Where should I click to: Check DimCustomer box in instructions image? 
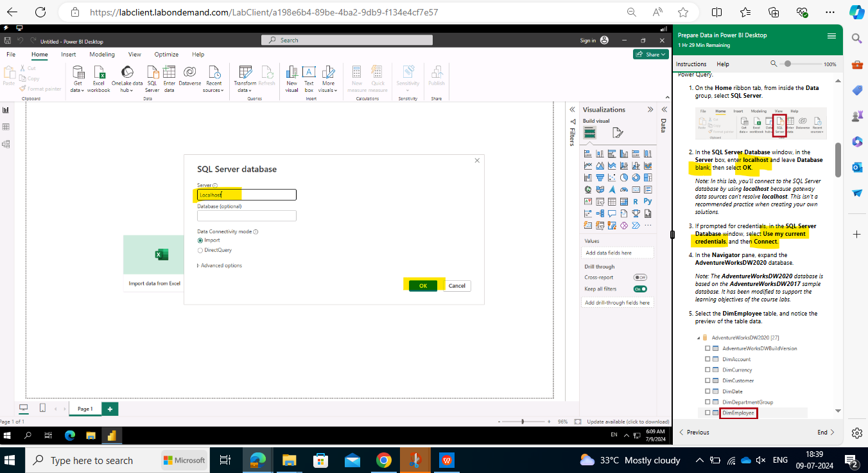tap(707, 381)
